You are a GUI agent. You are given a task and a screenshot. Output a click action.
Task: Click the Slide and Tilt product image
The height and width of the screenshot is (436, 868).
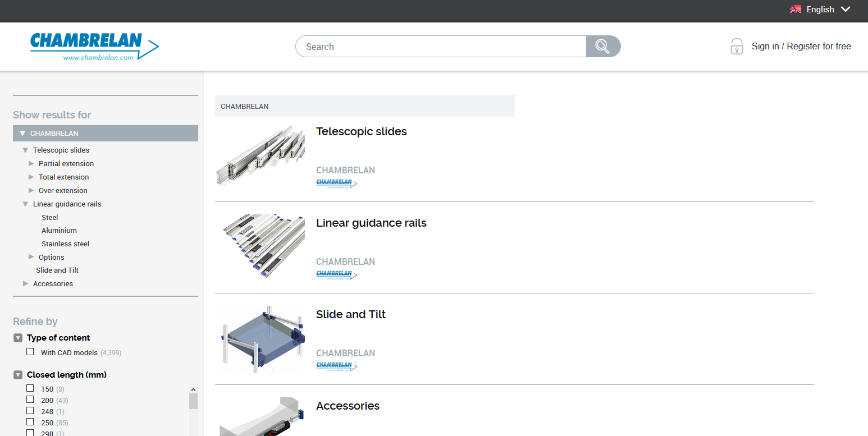coord(261,339)
